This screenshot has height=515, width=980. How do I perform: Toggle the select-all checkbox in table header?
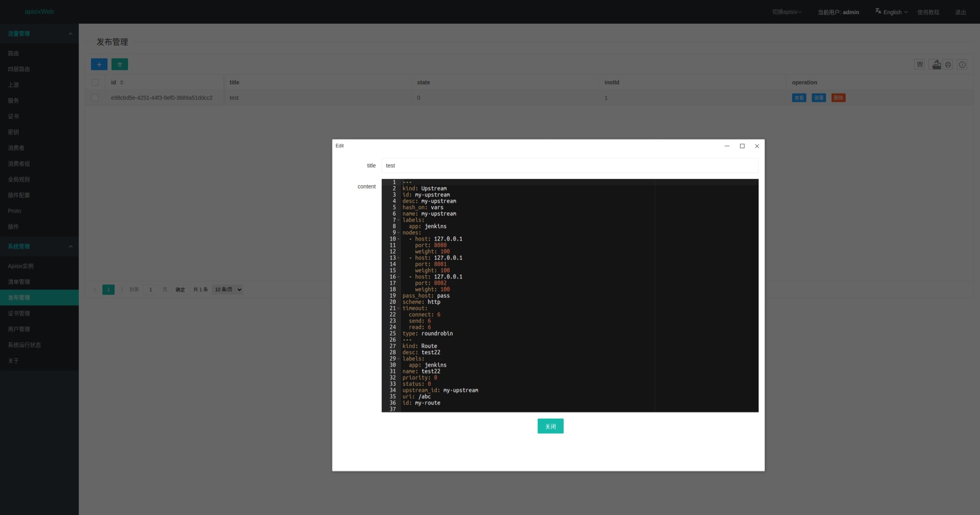(x=95, y=82)
